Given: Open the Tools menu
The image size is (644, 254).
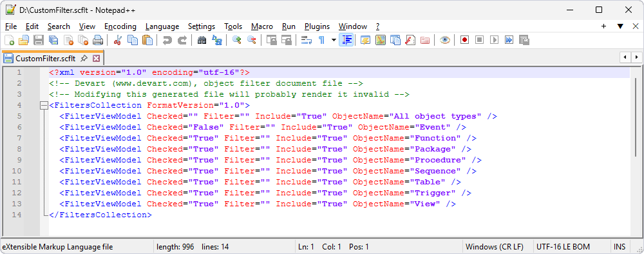Looking at the screenshot, I should coord(233,26).
